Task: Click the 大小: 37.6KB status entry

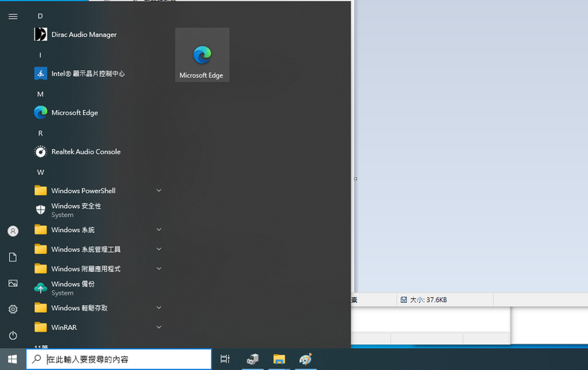Action: 428,300
